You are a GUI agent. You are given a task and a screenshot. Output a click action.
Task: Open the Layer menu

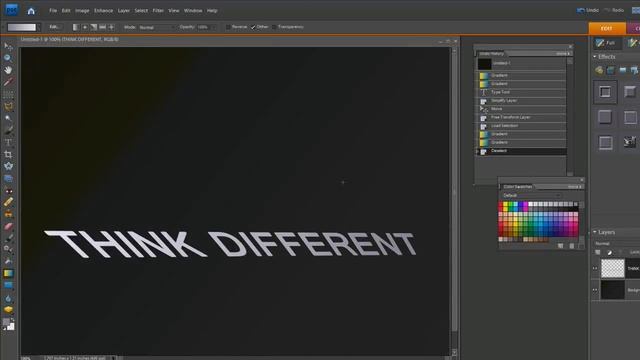[x=124, y=11]
